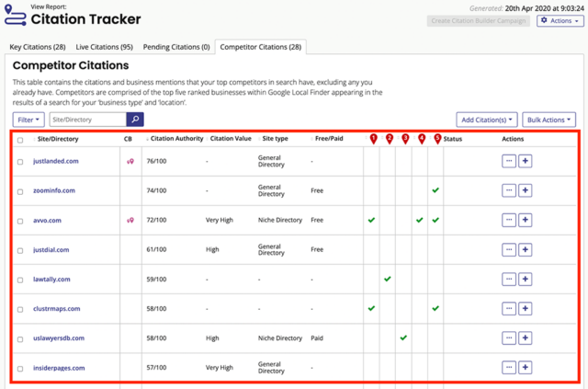Open the Add Citation(s) dropdown
588x389 pixels.
coord(486,120)
